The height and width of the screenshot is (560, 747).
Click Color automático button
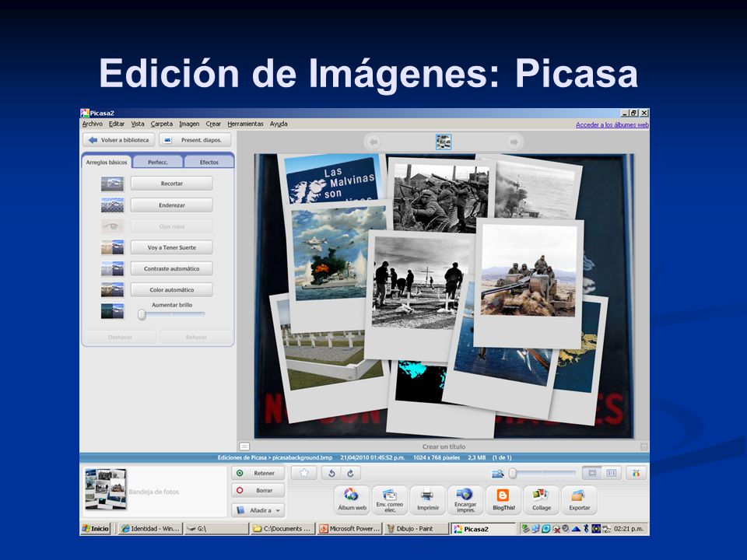[x=171, y=289]
